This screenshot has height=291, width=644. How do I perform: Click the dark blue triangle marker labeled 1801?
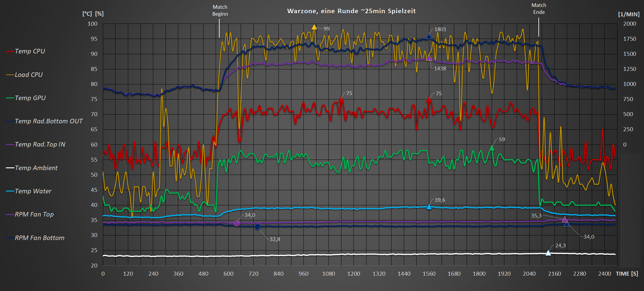pos(429,36)
